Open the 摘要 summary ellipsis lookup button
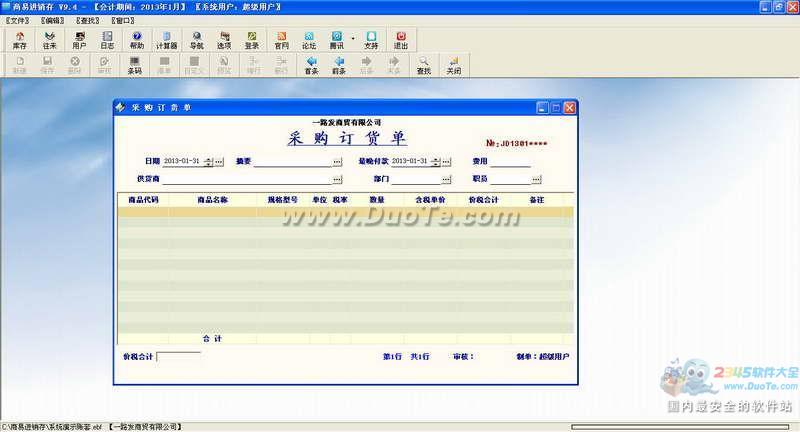The width and height of the screenshot is (800, 432). pyautogui.click(x=337, y=162)
